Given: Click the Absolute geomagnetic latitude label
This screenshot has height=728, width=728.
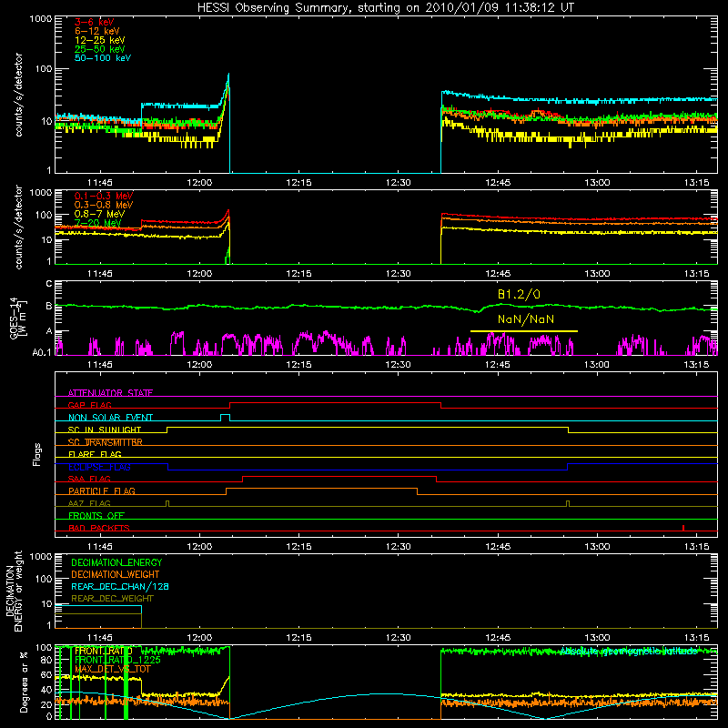Looking at the screenshot, I should (x=629, y=652).
